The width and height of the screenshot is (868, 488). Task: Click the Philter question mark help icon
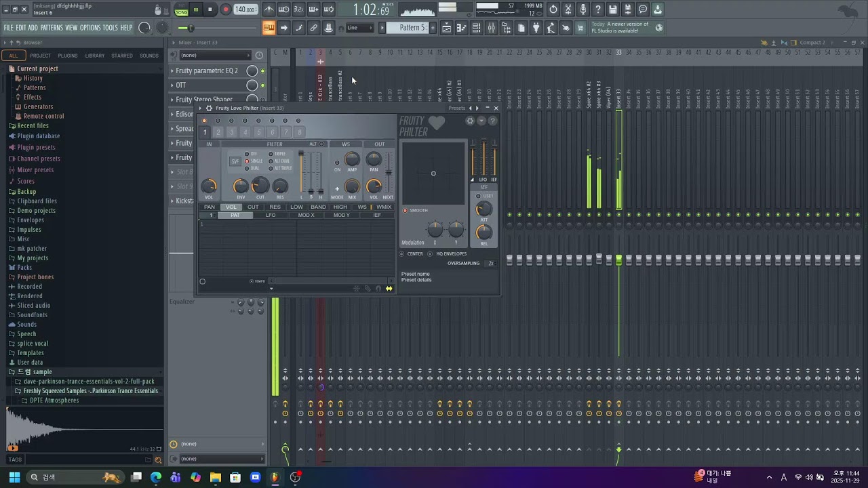[493, 121]
